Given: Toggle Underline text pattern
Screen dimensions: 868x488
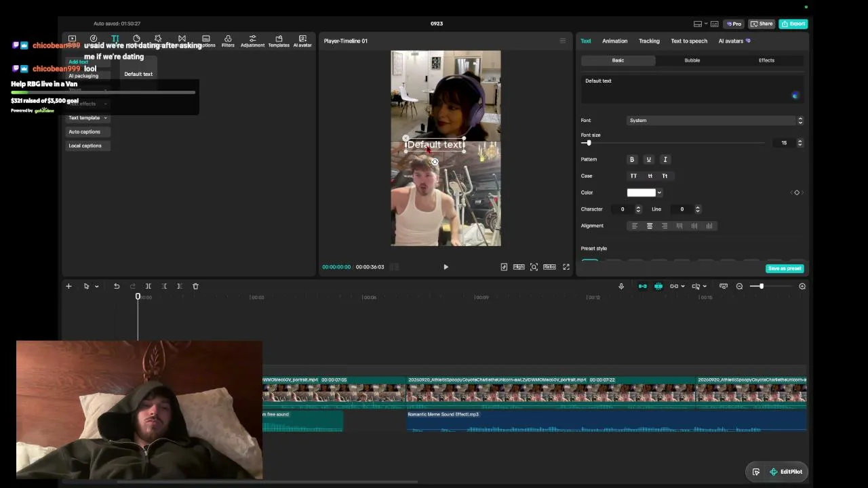Looking at the screenshot, I should [648, 159].
